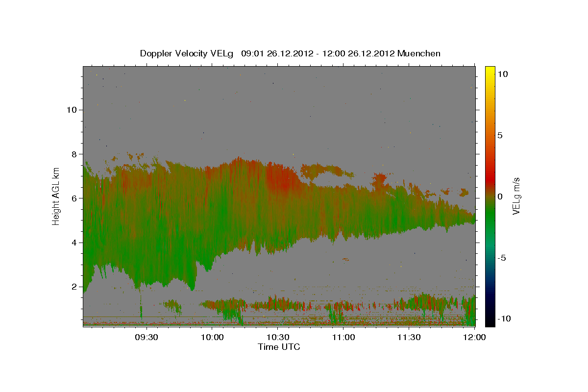
Task: Click the 12:00 time axis tick label
Action: click(474, 338)
